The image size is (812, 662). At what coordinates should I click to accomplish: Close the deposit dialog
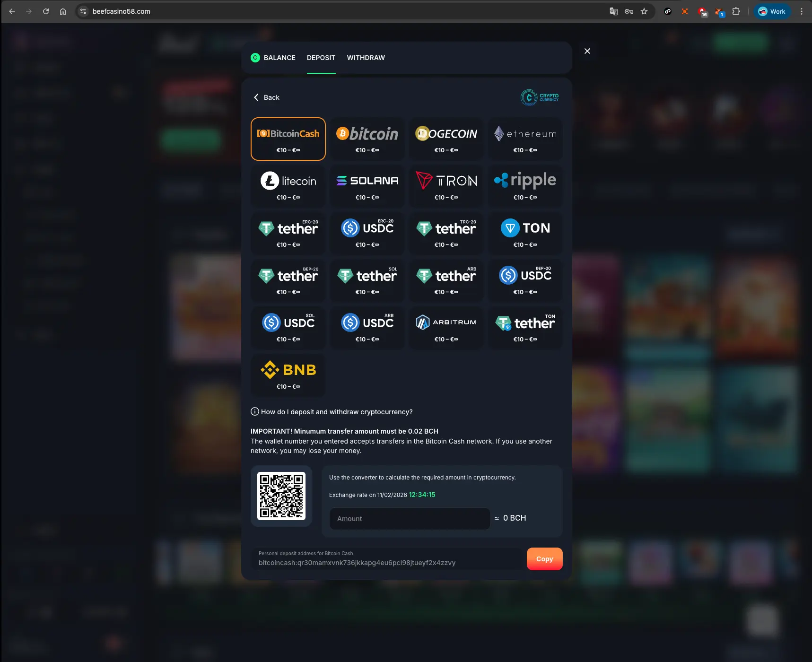coord(587,51)
